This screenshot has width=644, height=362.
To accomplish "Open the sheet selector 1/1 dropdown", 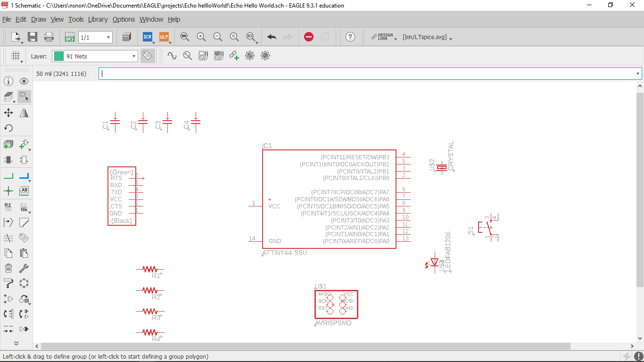I will tap(95, 37).
